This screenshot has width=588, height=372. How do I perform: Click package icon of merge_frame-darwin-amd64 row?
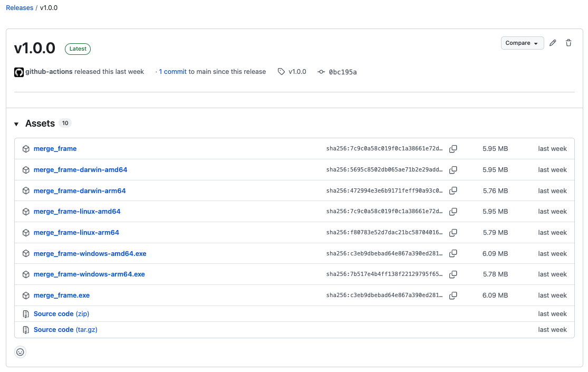point(26,170)
